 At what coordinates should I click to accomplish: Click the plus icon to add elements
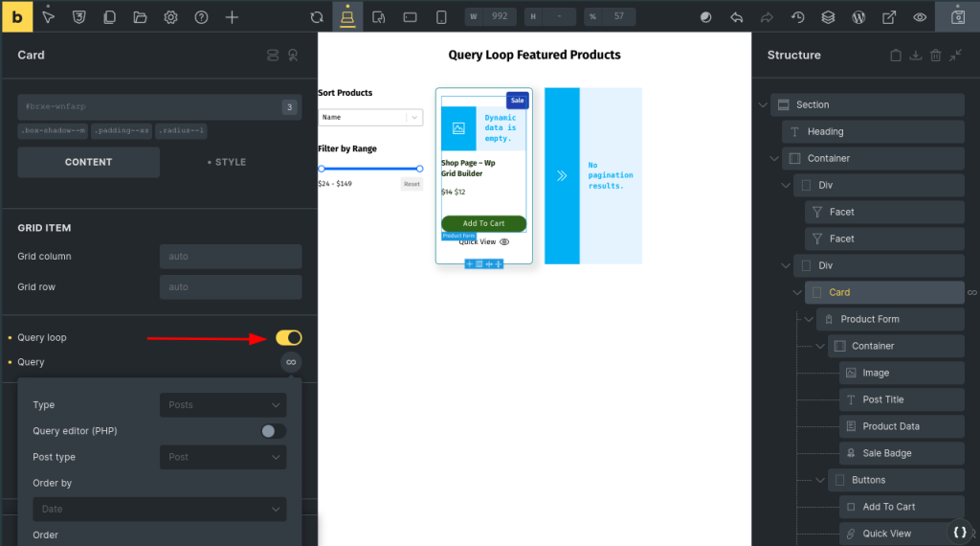point(232,17)
